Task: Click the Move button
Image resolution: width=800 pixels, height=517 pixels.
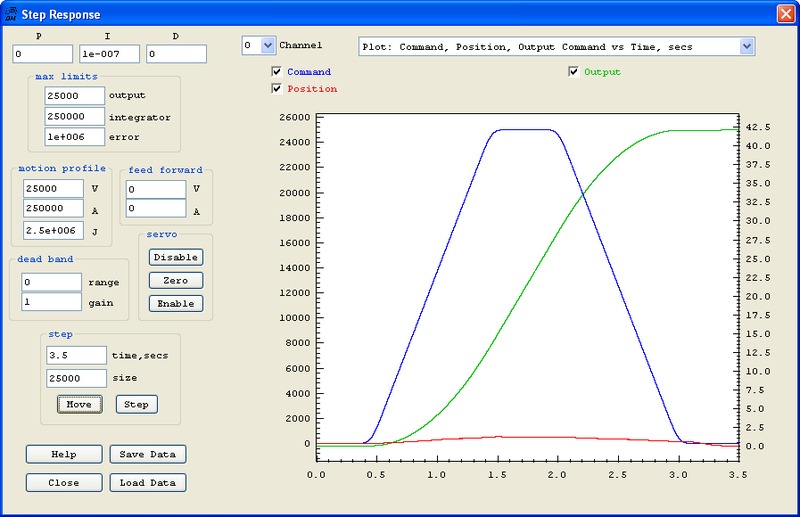Action: tap(78, 405)
